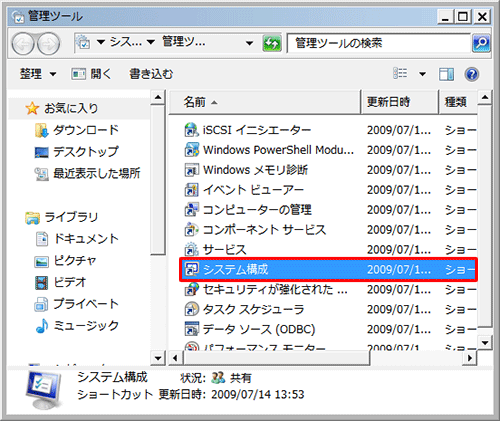500x421 pixels.
Task: Click the システム構成 details pane thumbnail
Action: click(x=44, y=390)
